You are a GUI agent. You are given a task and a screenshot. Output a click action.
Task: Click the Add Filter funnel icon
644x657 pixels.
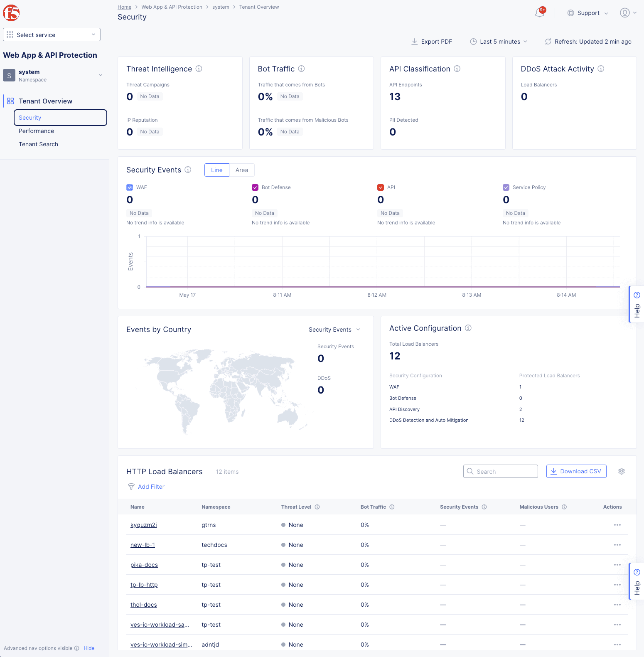(x=131, y=487)
